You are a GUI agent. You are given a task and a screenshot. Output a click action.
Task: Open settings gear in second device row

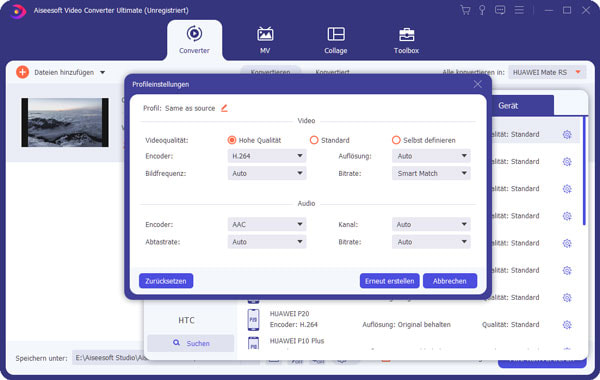(567, 161)
